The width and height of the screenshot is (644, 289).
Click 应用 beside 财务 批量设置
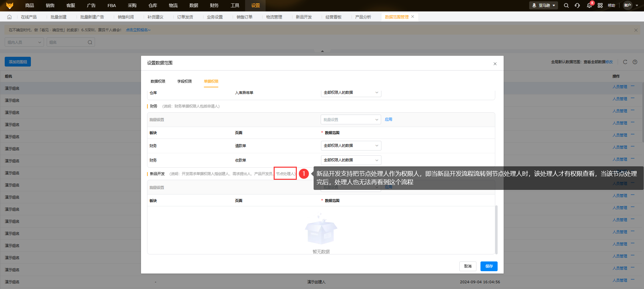388,119
